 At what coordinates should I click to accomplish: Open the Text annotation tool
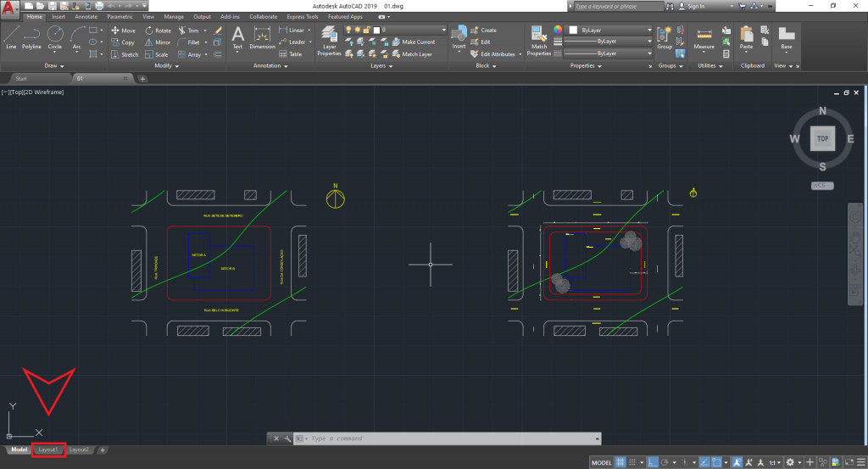(x=237, y=37)
